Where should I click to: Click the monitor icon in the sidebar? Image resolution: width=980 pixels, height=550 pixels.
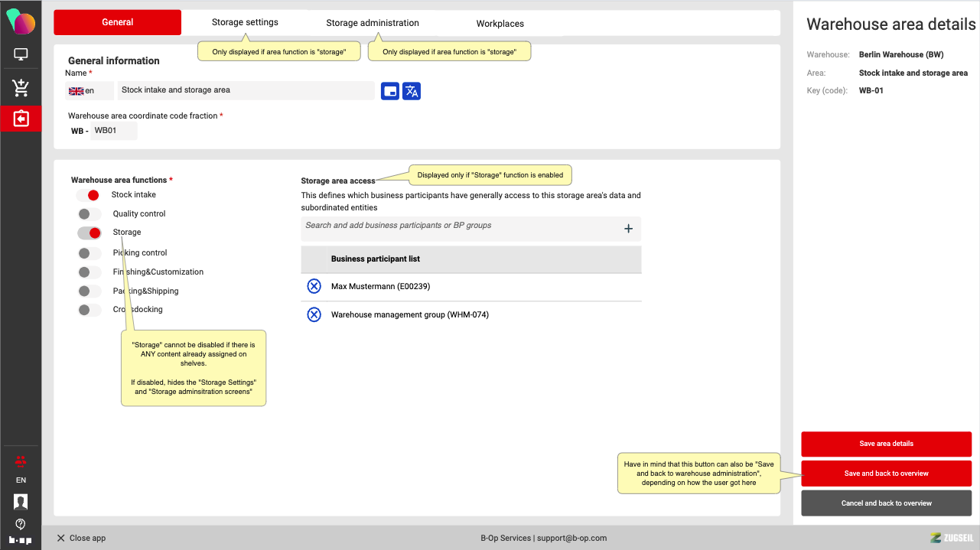(x=21, y=55)
